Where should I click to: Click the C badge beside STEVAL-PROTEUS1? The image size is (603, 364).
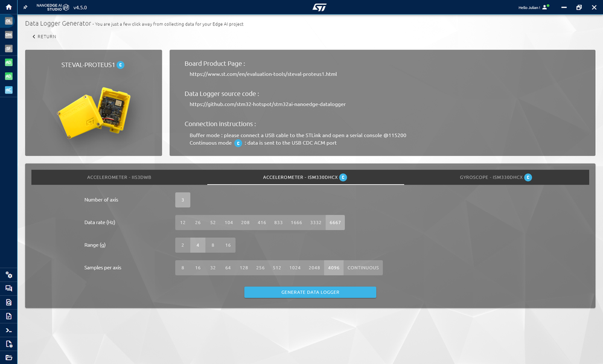120,65
